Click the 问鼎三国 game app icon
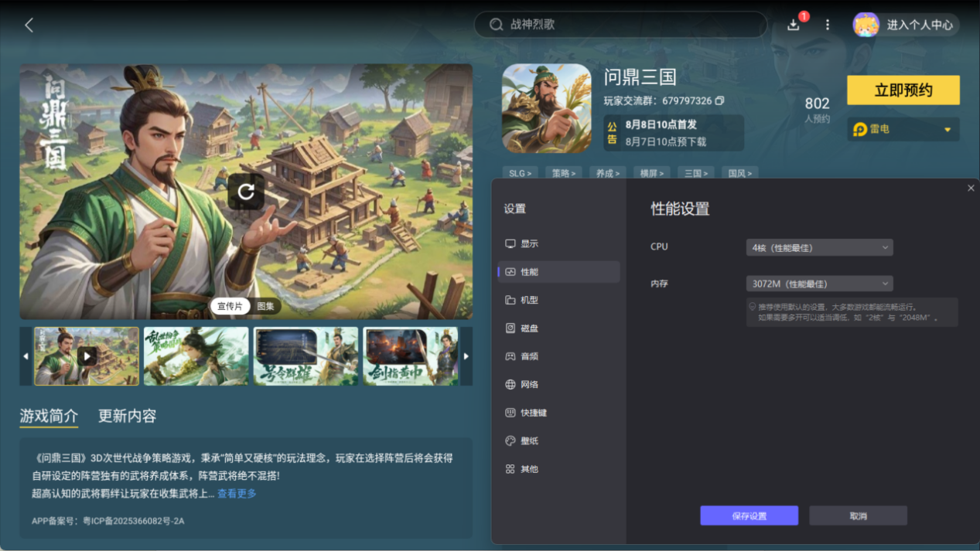980x551 pixels. coord(546,108)
